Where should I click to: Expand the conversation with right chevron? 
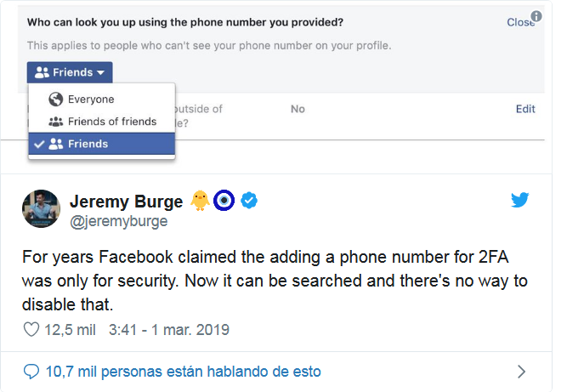522,371
